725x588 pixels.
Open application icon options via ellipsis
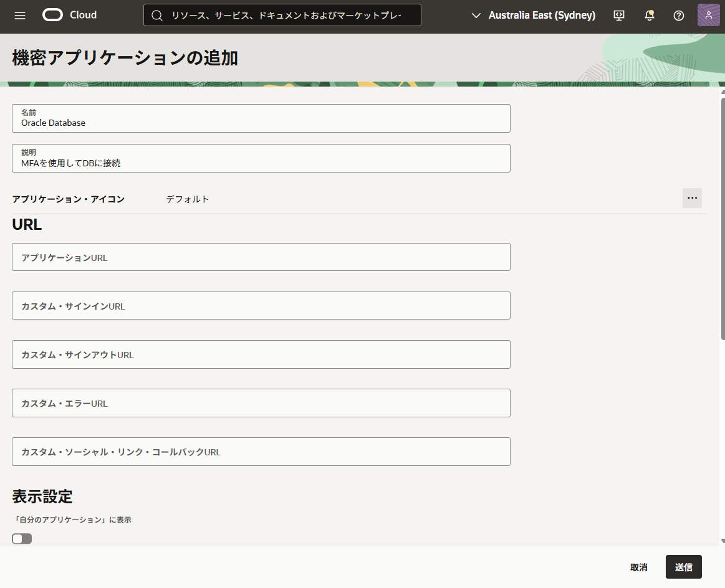point(692,198)
